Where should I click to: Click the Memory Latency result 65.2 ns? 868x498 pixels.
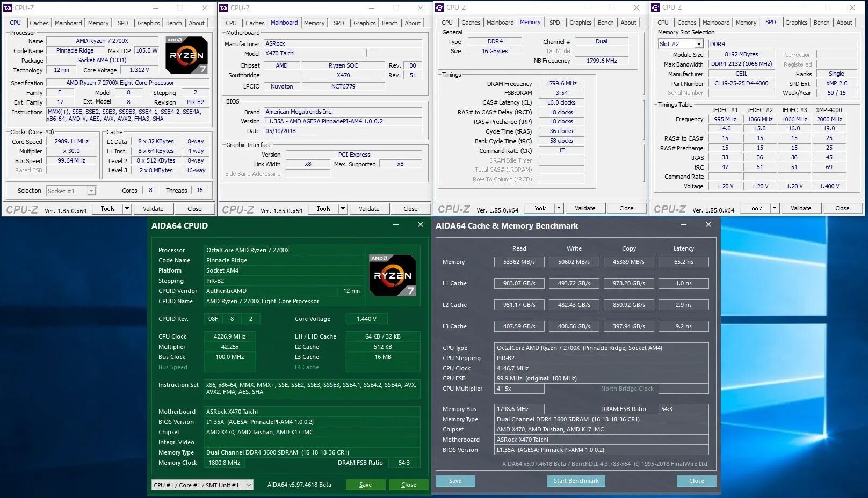683,262
